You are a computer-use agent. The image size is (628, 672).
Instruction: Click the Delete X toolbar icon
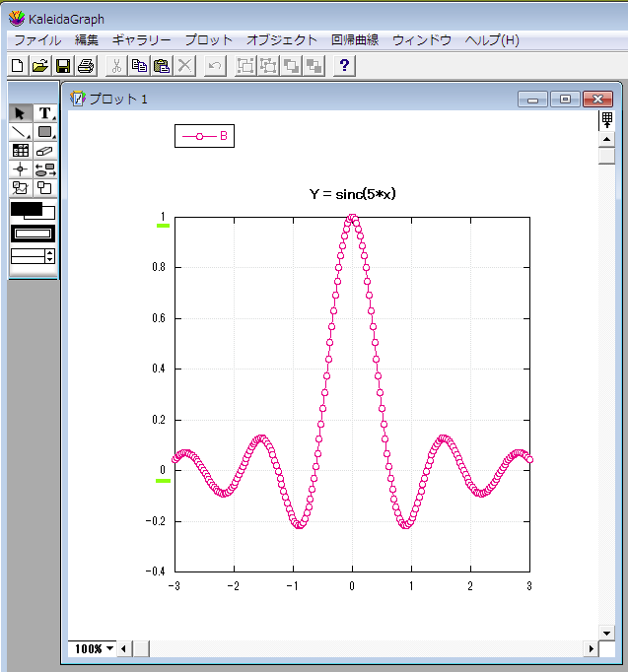(x=184, y=66)
